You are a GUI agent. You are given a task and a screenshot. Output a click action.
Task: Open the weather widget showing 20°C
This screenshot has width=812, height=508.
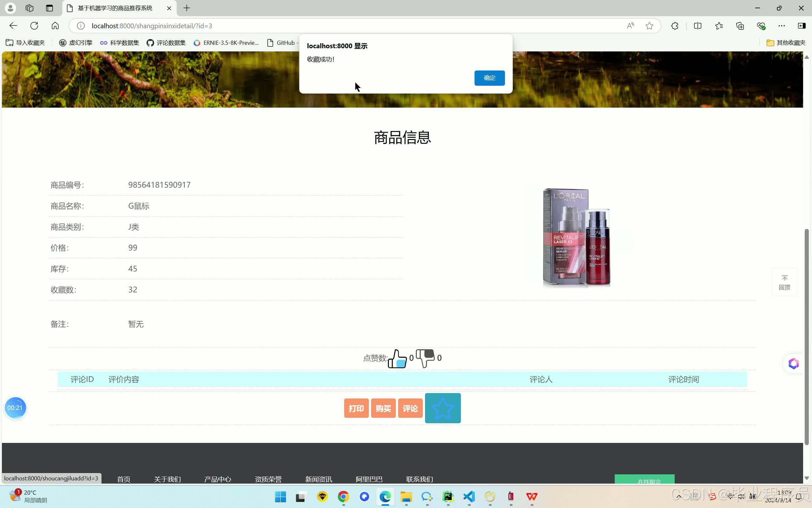point(28,496)
